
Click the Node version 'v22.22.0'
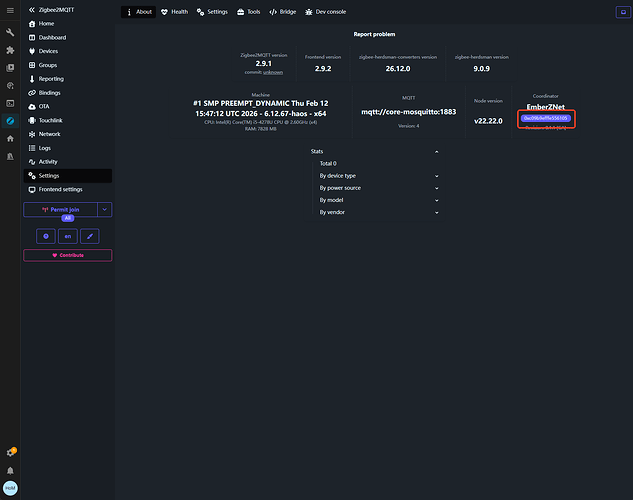pos(488,121)
